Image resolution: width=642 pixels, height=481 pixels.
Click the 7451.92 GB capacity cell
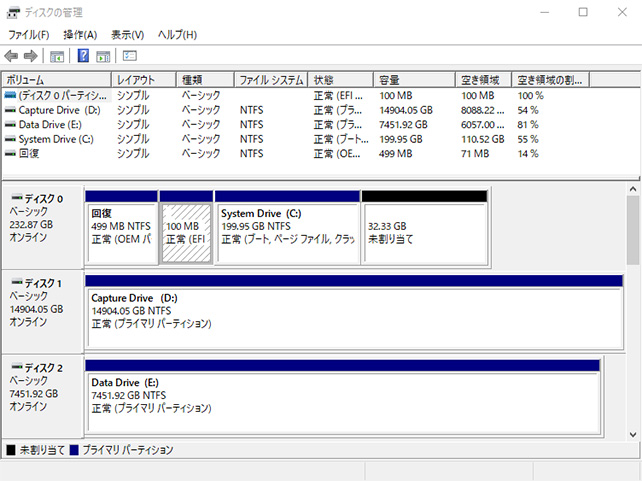(x=403, y=124)
